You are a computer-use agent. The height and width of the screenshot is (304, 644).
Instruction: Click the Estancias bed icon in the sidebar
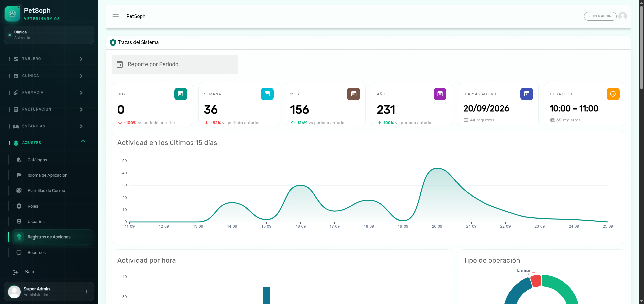[16, 126]
